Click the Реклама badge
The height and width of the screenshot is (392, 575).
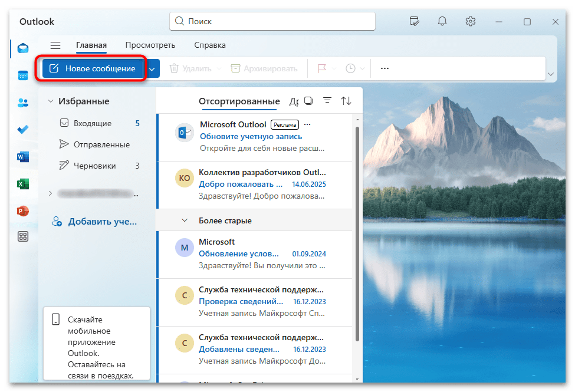point(285,125)
